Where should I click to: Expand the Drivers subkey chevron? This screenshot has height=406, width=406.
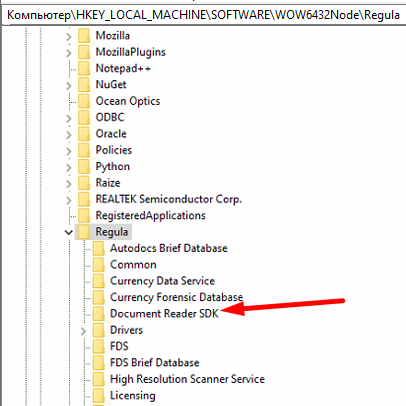pos(83,330)
